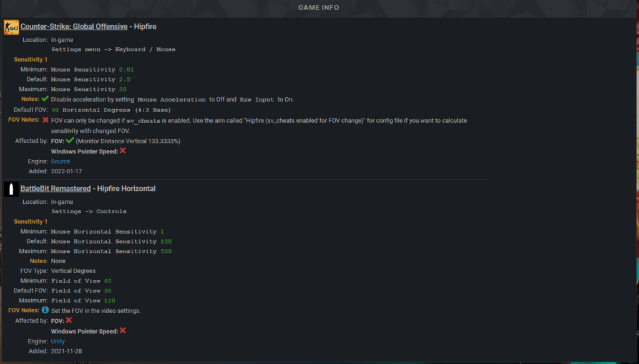Click blue info icon by BattleBit FOV Notes
The height and width of the screenshot is (364, 639).
(45, 310)
